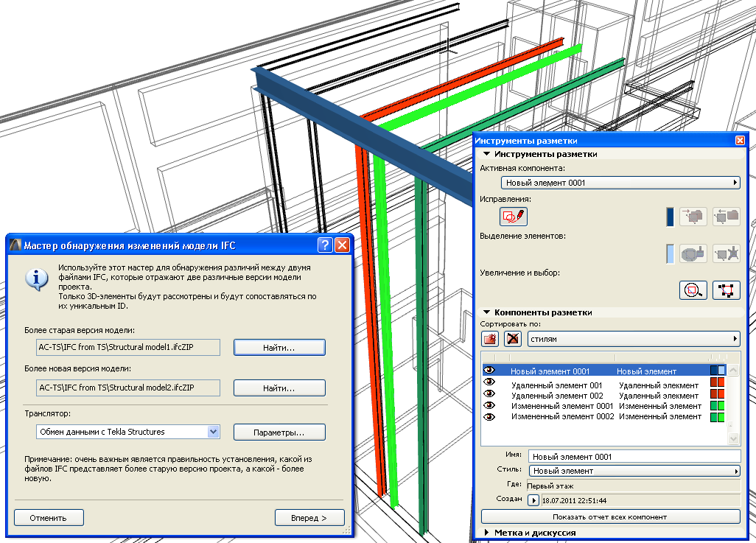
Task: Click markup list scroll down arrow
Action: tap(733, 439)
